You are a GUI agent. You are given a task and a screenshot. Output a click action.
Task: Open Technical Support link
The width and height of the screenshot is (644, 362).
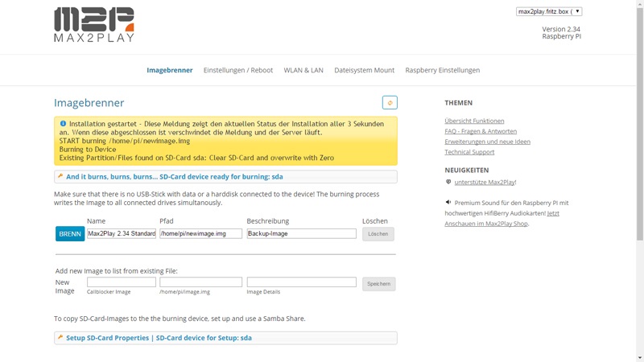[469, 152]
